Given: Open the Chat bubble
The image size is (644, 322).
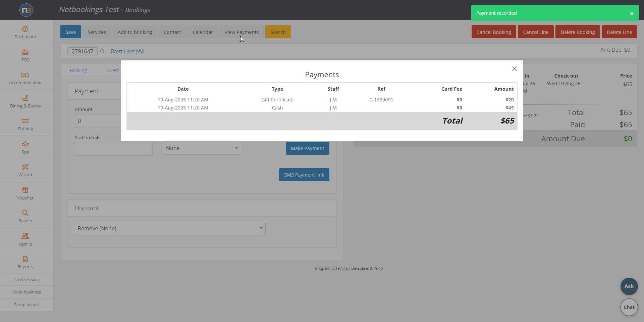Looking at the screenshot, I should 629,307.
